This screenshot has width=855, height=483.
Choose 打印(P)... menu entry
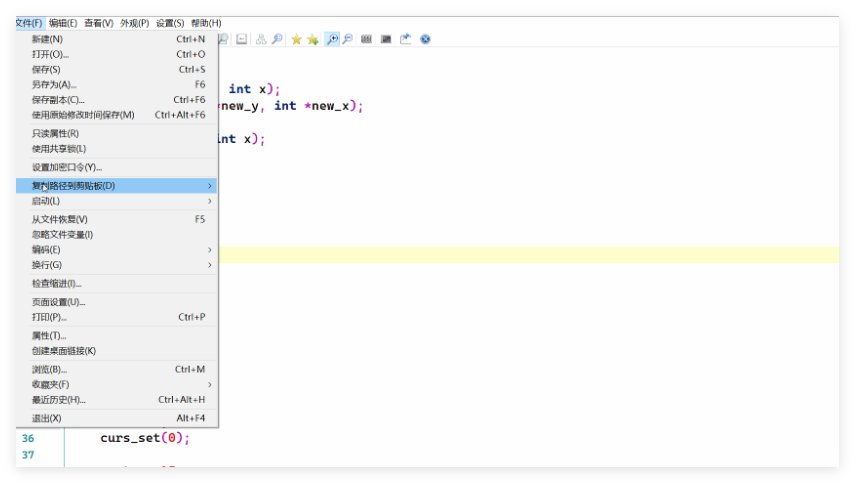tap(117, 317)
